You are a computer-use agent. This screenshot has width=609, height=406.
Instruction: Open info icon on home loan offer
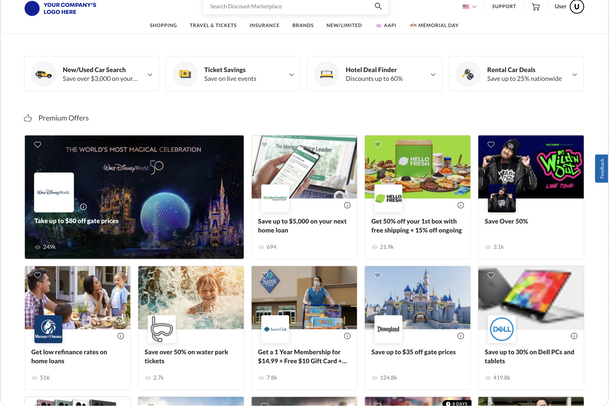coord(347,205)
